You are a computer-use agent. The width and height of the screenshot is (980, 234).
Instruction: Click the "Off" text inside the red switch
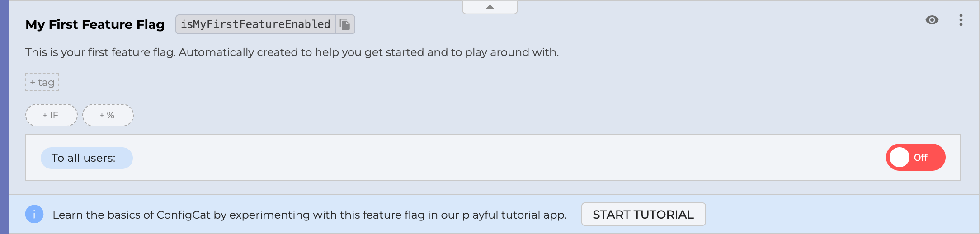pyautogui.click(x=921, y=158)
